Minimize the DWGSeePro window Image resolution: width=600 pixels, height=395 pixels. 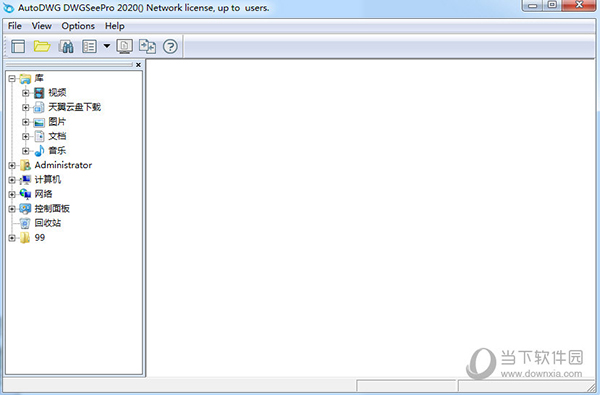tap(532, 5)
